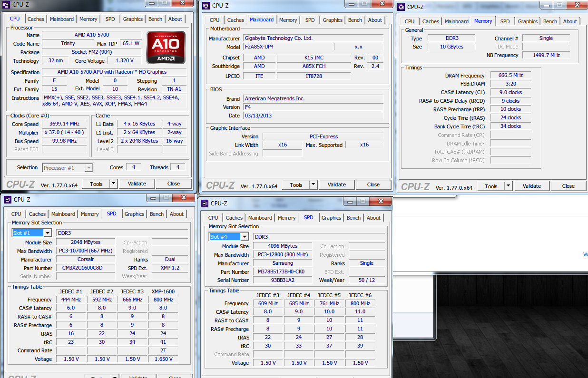Expand the Slot #1 memory slot dropdown
Image resolution: width=588 pixels, height=378 pixels.
pos(47,233)
